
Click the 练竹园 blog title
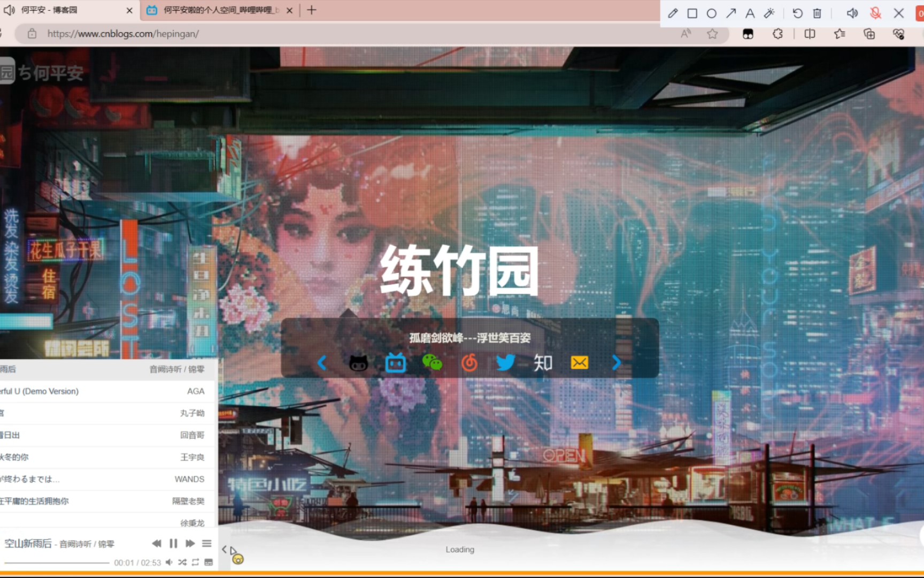(x=459, y=270)
